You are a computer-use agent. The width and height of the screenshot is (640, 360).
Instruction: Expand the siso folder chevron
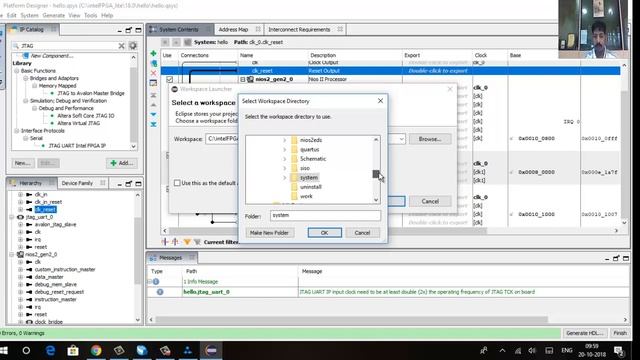284,168
